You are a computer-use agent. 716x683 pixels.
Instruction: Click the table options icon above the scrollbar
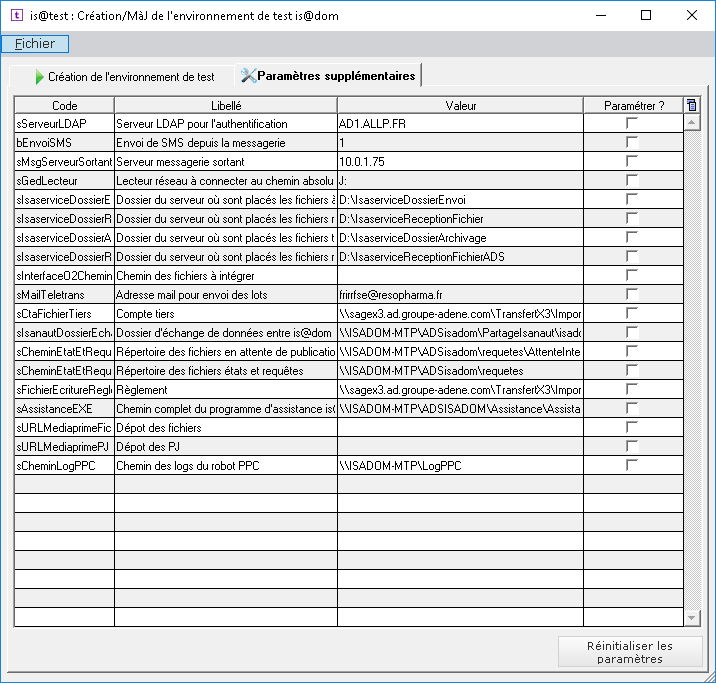691,105
